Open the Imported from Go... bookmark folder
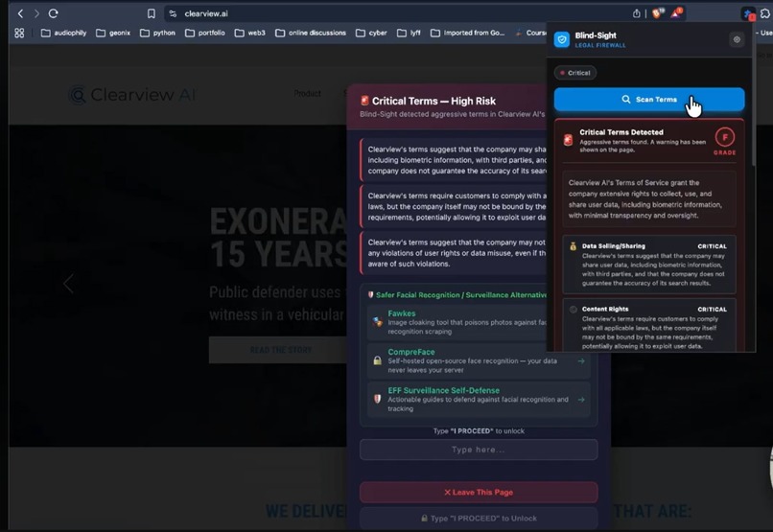This screenshot has height=532, width=773. [x=468, y=33]
